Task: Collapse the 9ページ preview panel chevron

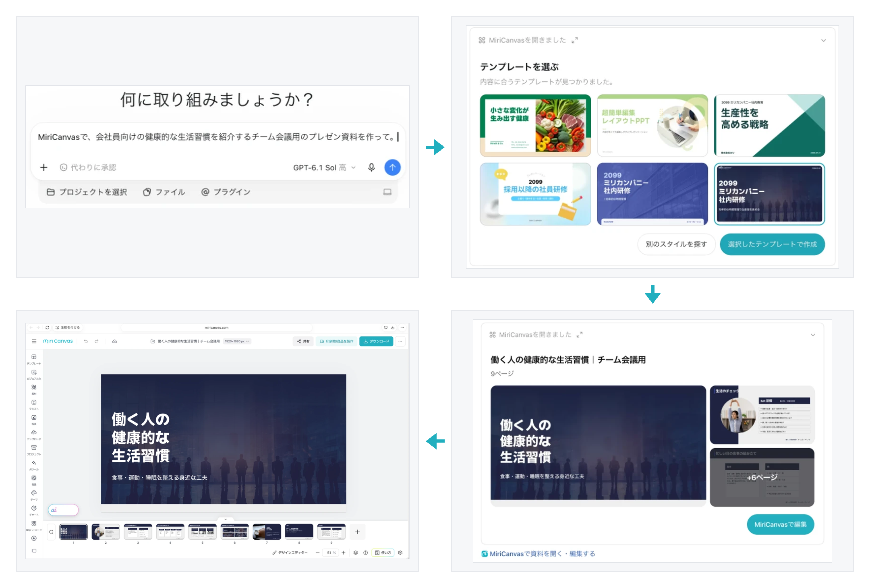Action: coord(813,335)
